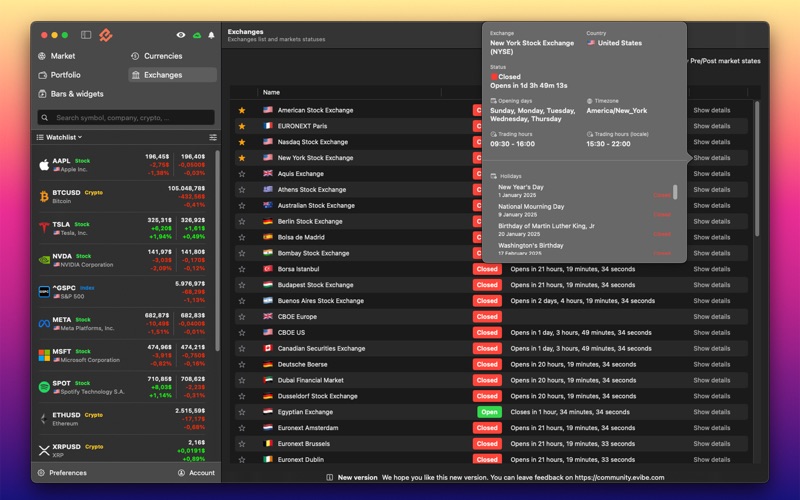Click the watchlist vertical scrollbar
Viewport: 800px width, 500px height.
tap(218, 250)
